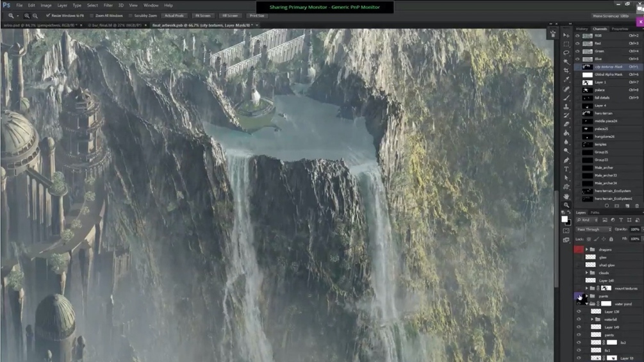644x362 pixels.
Task: Open the Kind filter dropdown
Action: pos(588,220)
